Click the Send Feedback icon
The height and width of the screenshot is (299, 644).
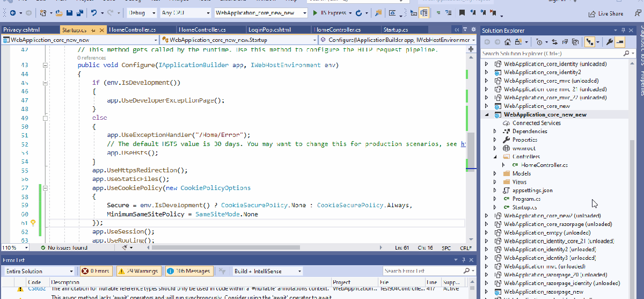coord(637,13)
